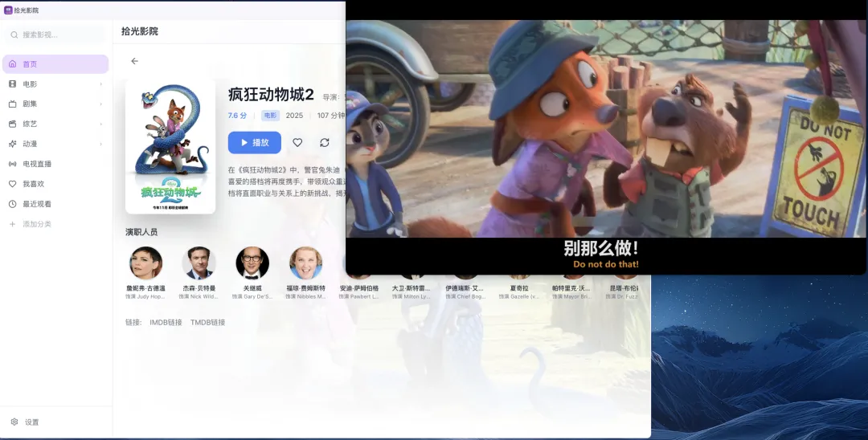This screenshot has width=868, height=440.
Task: Select 综艺 in the sidebar
Action: (30, 124)
